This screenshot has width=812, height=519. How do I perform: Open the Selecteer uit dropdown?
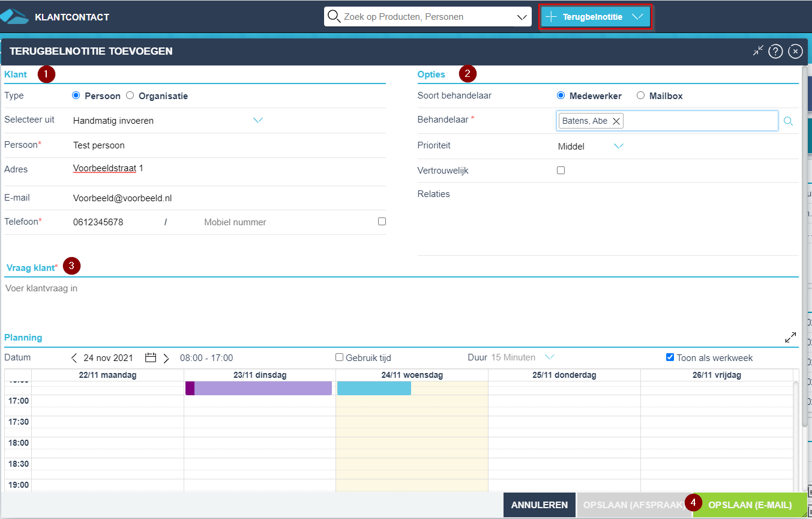coord(258,121)
